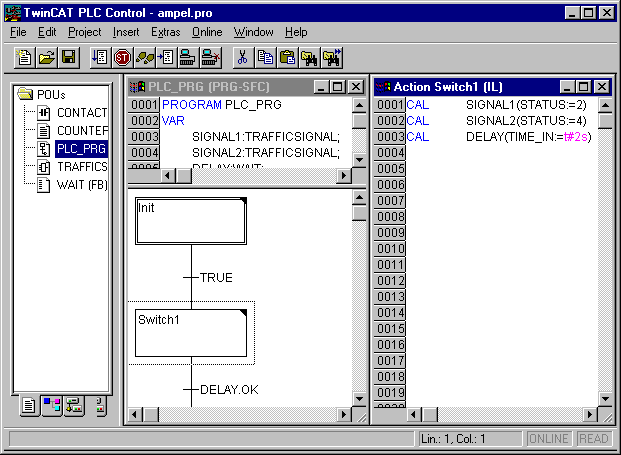Select the CONTACT POU in tree
Screen dimensions: 621x455
(82, 113)
